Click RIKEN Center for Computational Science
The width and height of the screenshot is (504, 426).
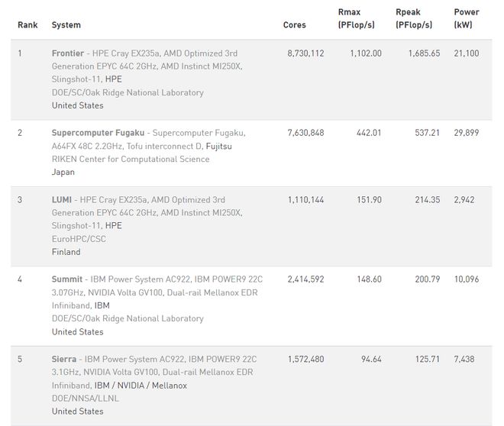coord(131,159)
